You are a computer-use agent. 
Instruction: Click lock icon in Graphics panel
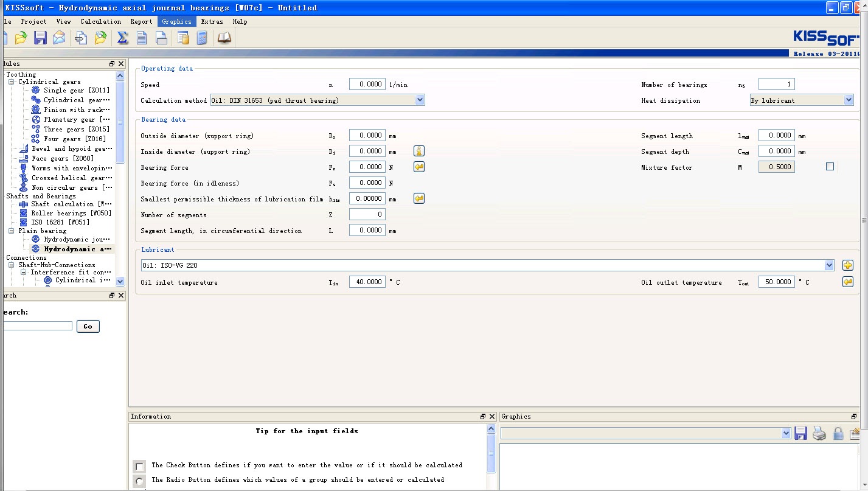(x=838, y=433)
